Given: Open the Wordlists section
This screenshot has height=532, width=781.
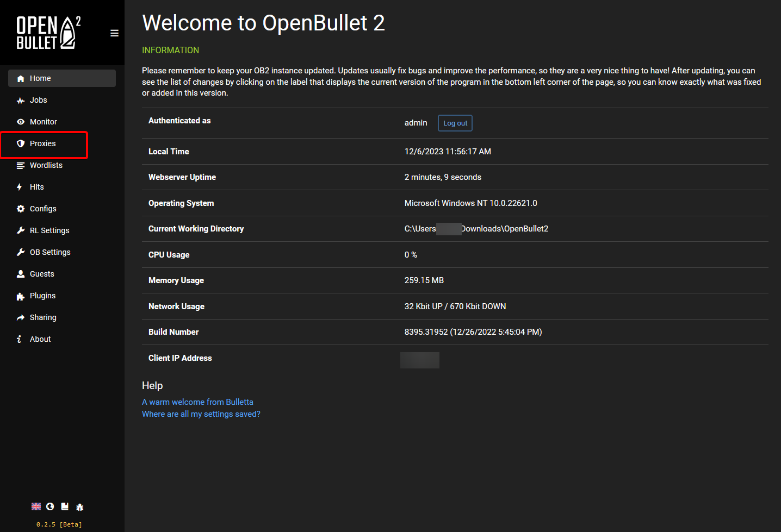Looking at the screenshot, I should tap(62, 165).
